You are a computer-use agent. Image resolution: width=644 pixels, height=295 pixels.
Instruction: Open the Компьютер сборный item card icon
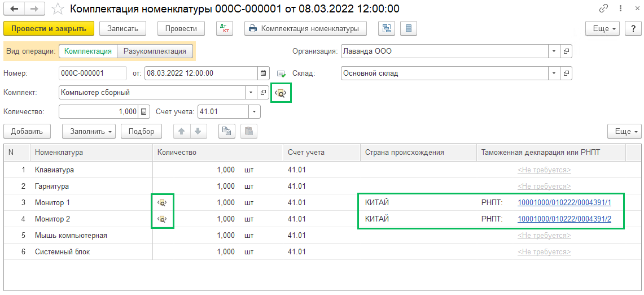click(x=263, y=93)
